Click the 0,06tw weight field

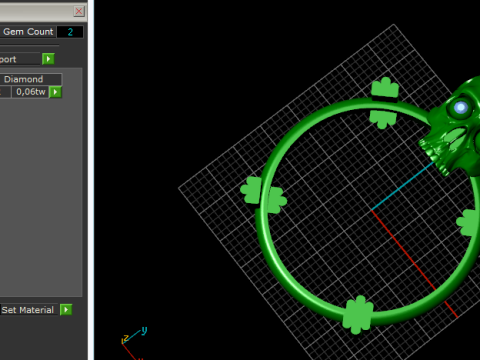click(x=30, y=92)
